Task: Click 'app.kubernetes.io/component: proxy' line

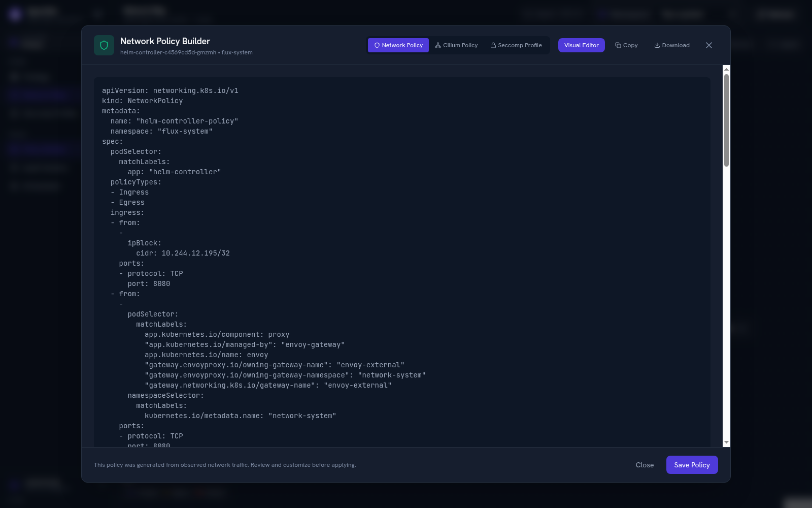Action: point(217,334)
